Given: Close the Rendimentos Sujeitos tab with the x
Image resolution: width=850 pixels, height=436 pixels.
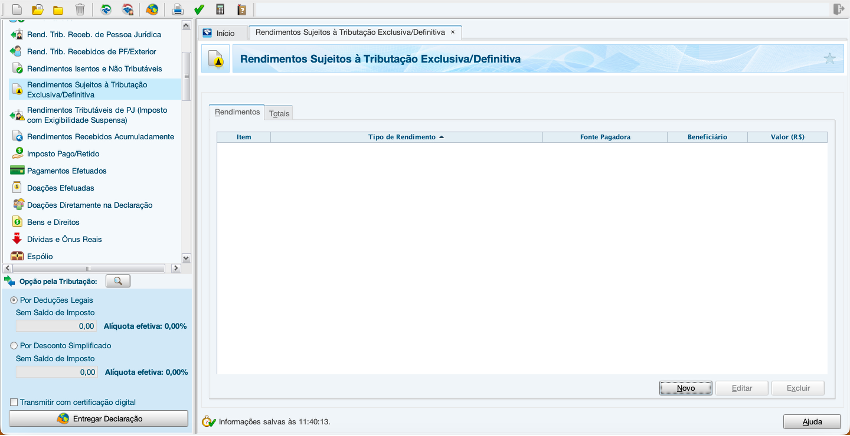Looking at the screenshot, I should [x=453, y=33].
